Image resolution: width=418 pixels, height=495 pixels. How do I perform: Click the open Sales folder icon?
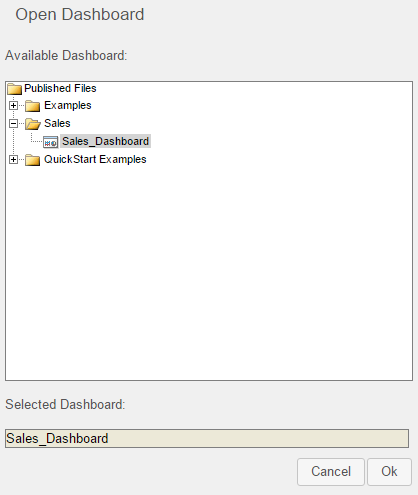33,124
